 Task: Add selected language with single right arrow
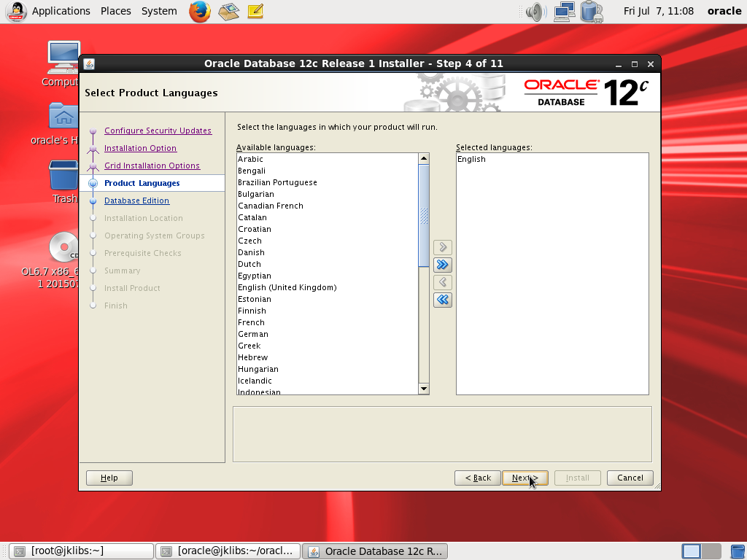443,247
